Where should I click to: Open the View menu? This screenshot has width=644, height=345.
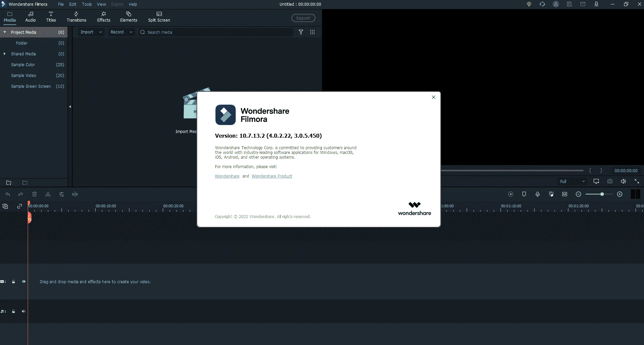[101, 4]
